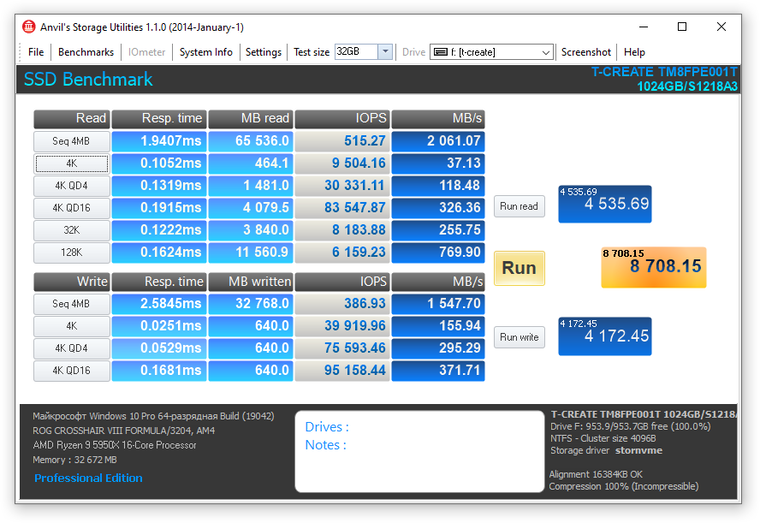Open the Benchmarks menu
Image resolution: width=760 pixels, height=523 pixels.
86,52
